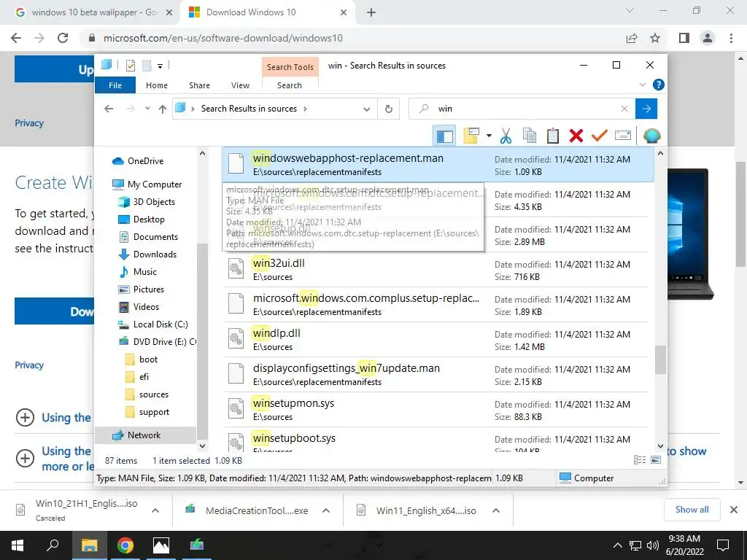
Task: Open the View ribbon tab
Action: [240, 85]
